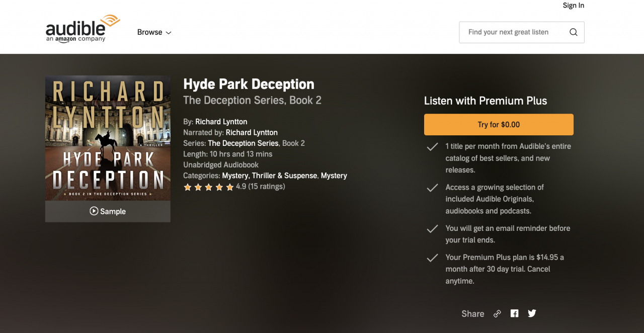
Task: Copy link via the Share link icon
Action: (497, 313)
